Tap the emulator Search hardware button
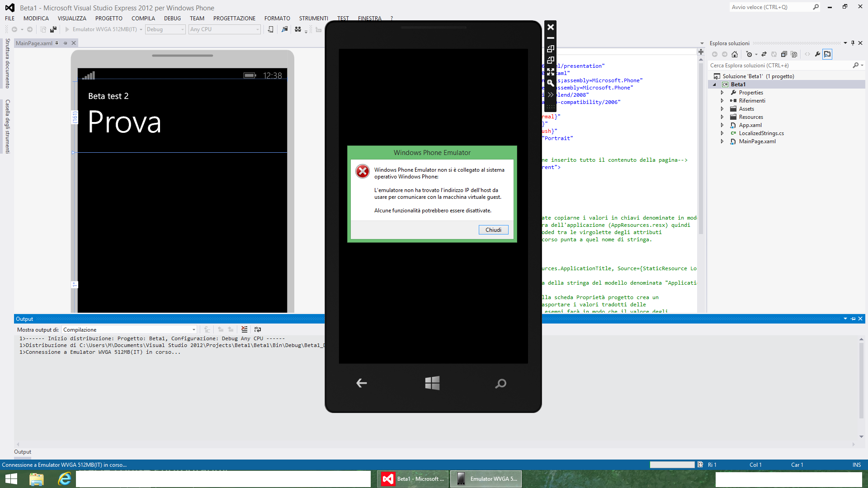The width and height of the screenshot is (868, 488). [x=500, y=384]
